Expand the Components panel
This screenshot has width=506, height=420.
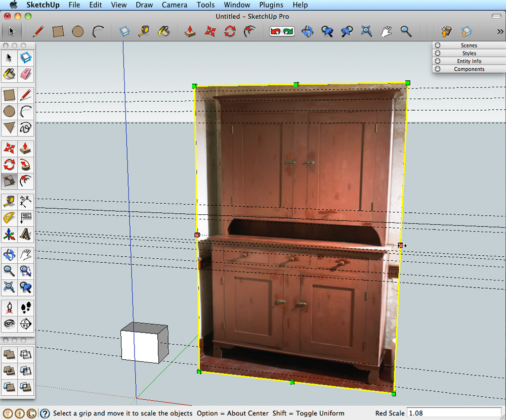click(x=438, y=69)
